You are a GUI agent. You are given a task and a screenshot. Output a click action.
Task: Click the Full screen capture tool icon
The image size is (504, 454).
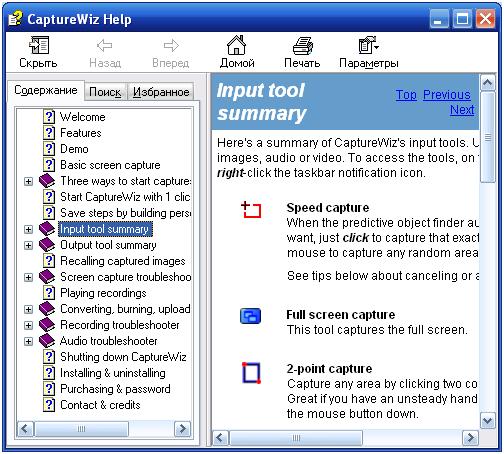pyautogui.click(x=250, y=316)
